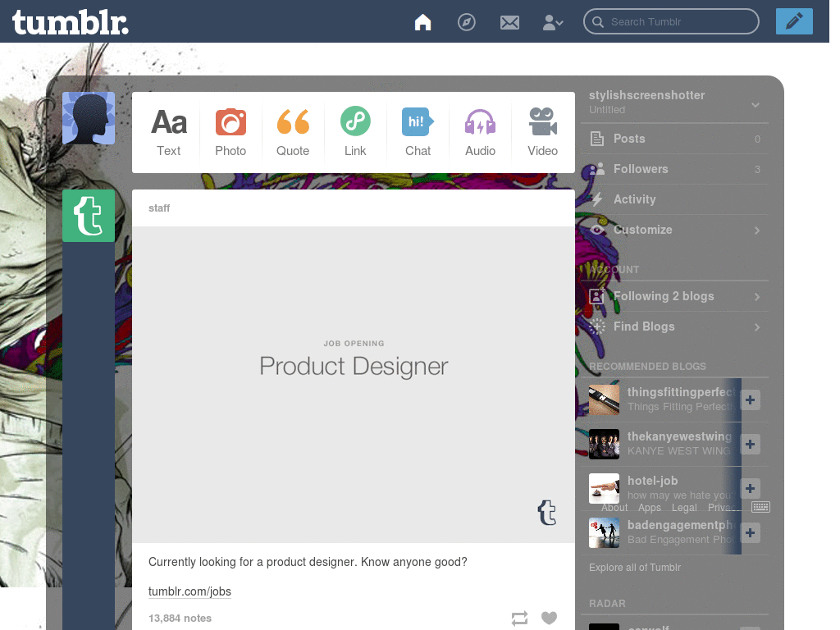
Task: Expand the Customize chevron arrow
Action: 757,231
